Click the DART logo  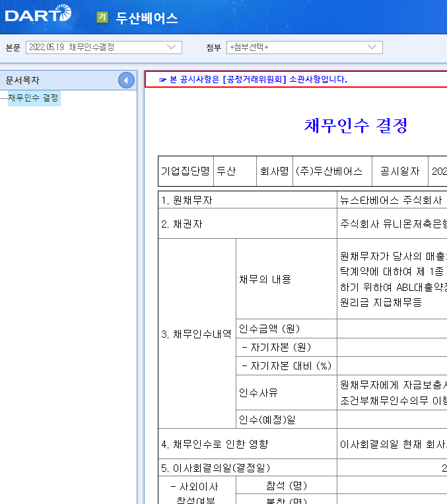click(x=38, y=14)
